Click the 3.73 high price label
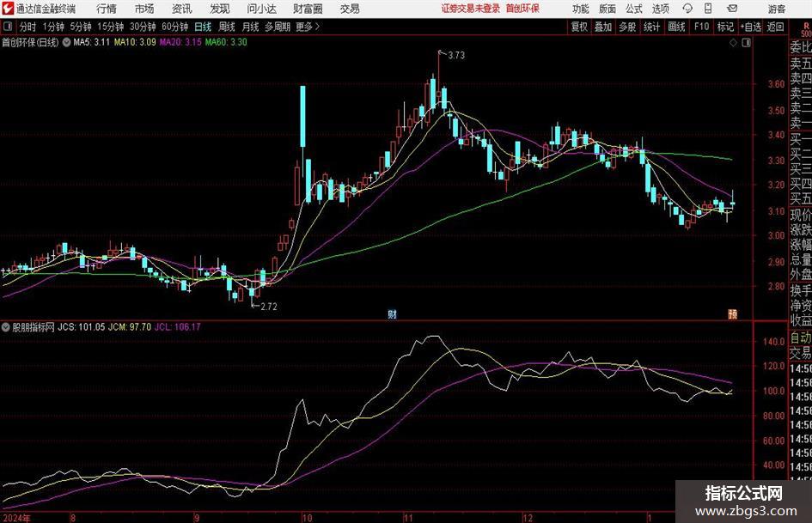This screenshot has height=523, width=812. (x=456, y=56)
